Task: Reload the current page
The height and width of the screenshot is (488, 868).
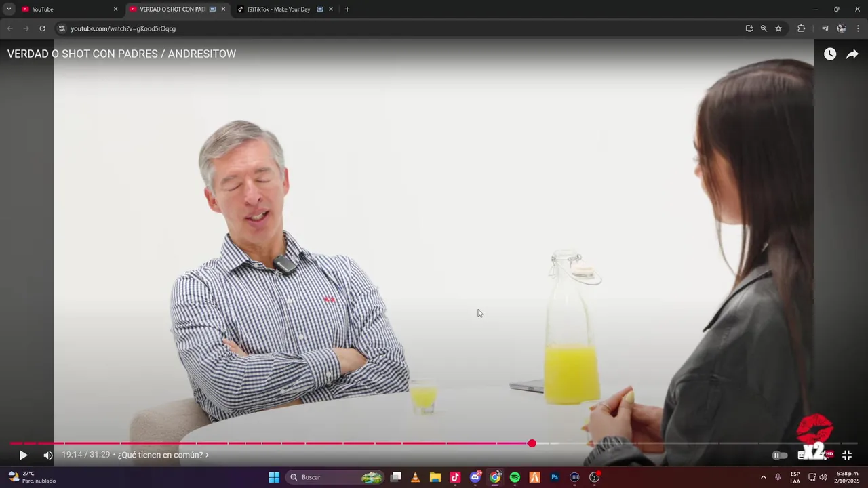Action: point(42,28)
